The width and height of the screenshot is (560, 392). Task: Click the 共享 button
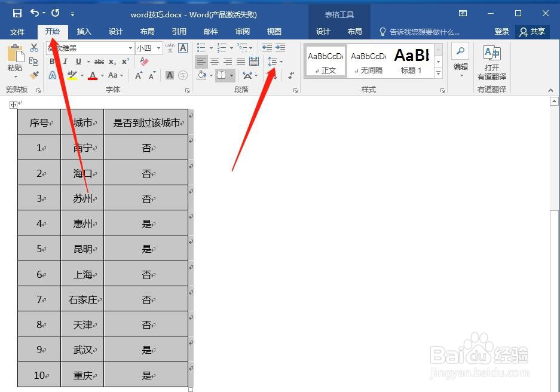(x=537, y=32)
